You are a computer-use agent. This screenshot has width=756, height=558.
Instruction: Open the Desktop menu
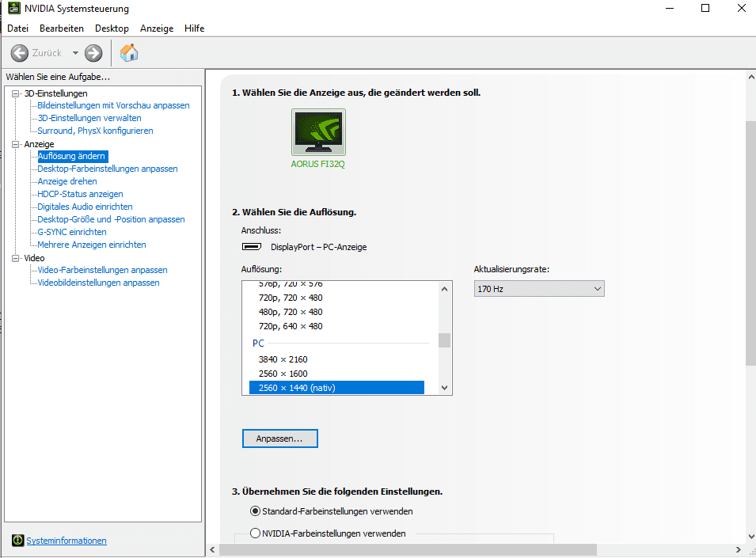click(x=112, y=28)
